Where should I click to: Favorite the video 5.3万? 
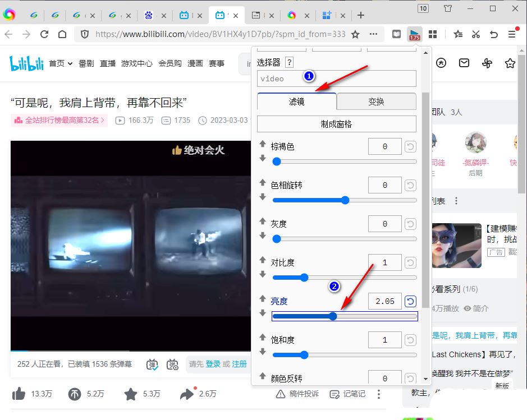pos(130,394)
